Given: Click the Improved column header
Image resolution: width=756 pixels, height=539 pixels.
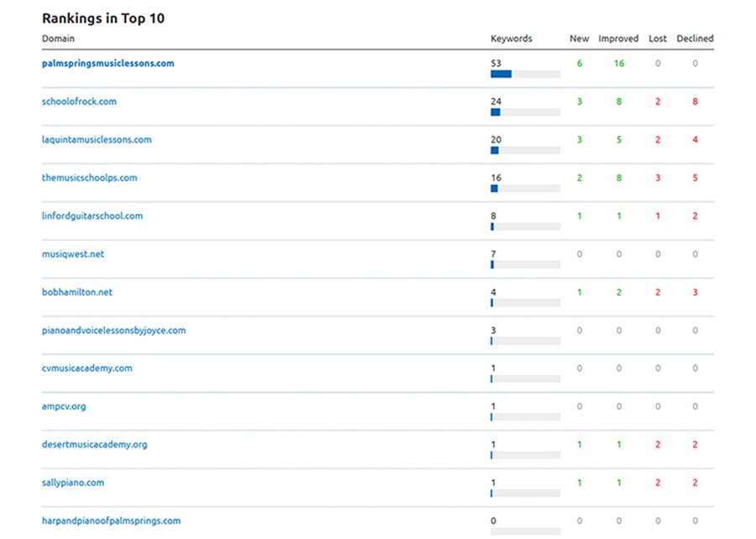Looking at the screenshot, I should pyautogui.click(x=618, y=39).
